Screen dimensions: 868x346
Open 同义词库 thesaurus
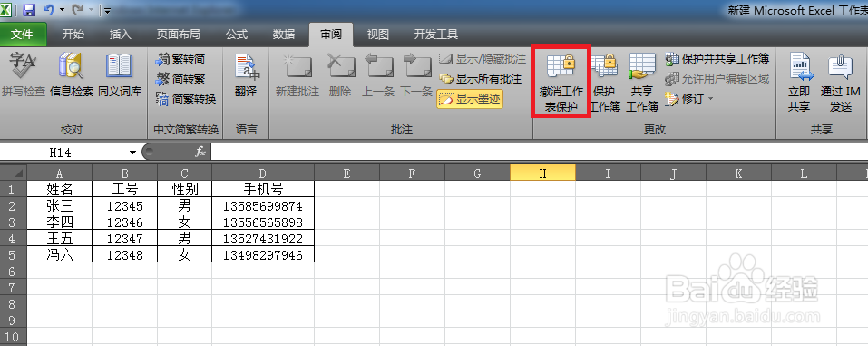click(x=120, y=75)
